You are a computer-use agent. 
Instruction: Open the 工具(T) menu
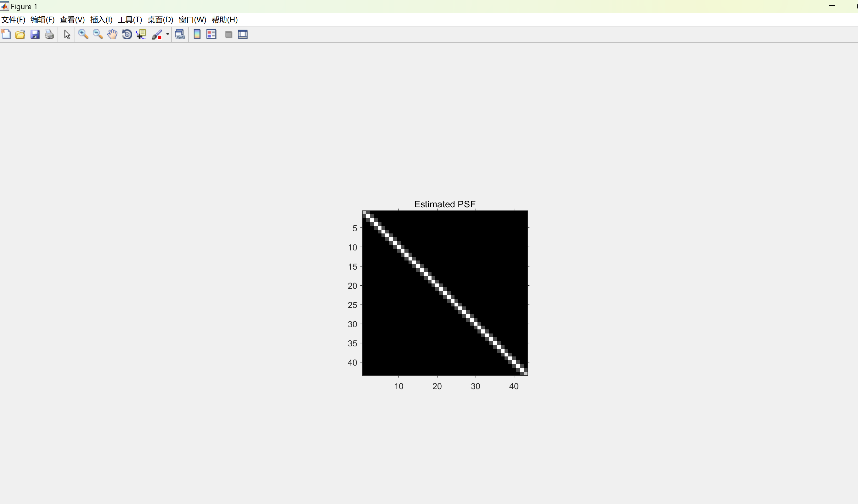click(x=130, y=20)
